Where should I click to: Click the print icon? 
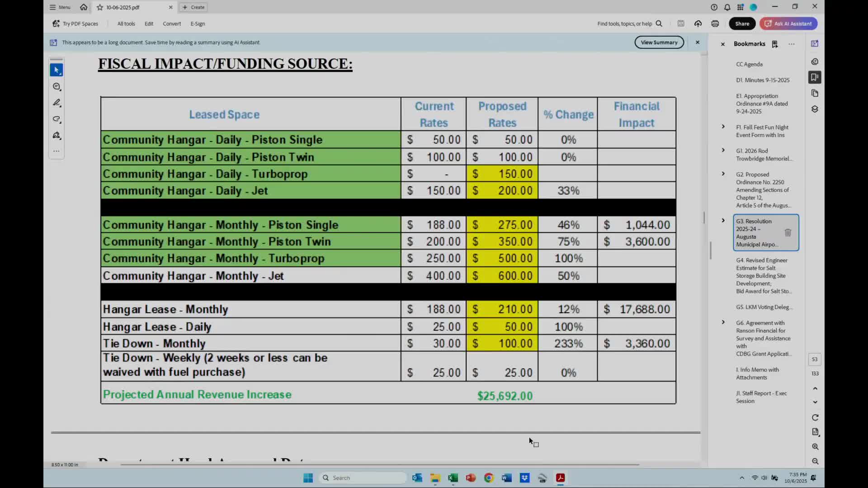click(x=715, y=23)
